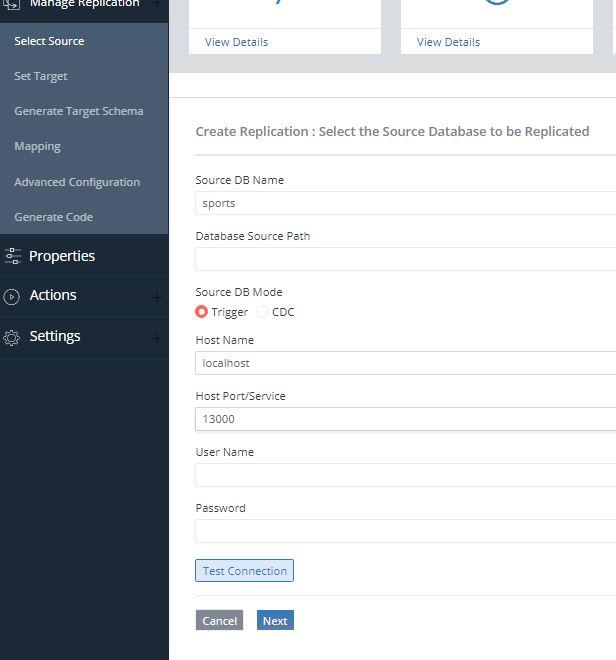
Task: Go to Generate Target Schema
Action: (x=79, y=111)
